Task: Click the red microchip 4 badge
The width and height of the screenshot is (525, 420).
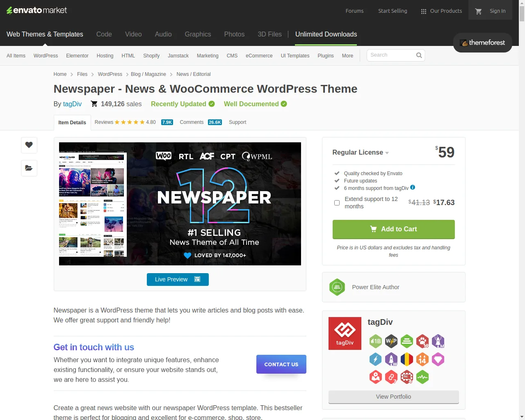Action: [x=407, y=377]
